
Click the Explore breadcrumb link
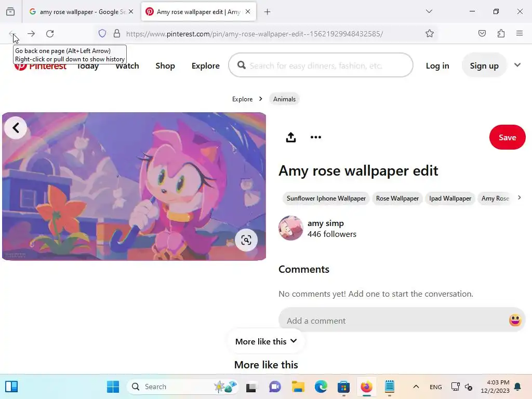(242, 99)
